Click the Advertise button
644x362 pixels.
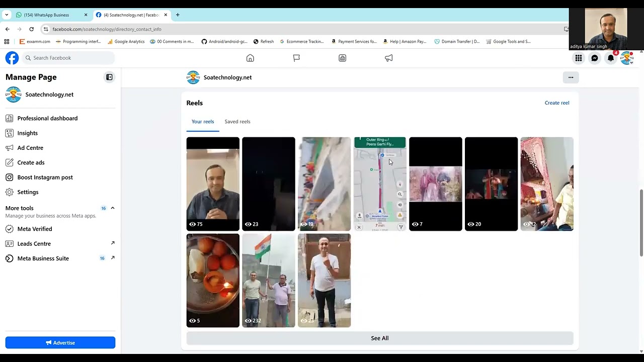60,342
